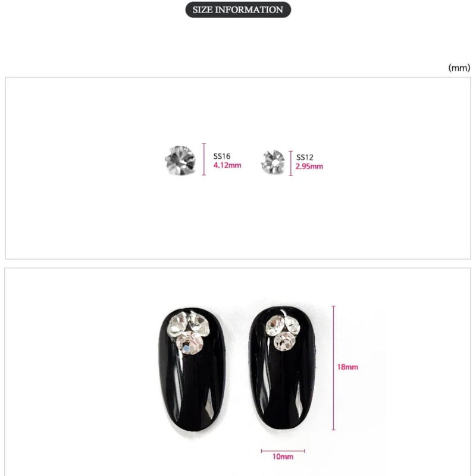Click the SS16 pink measurement bracket
The height and width of the screenshot is (476, 476).
pos(204,159)
